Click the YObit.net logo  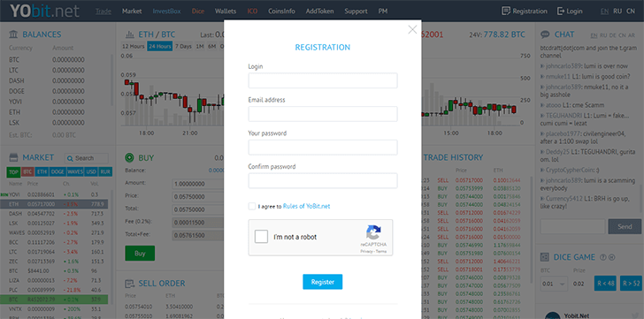pos(44,11)
